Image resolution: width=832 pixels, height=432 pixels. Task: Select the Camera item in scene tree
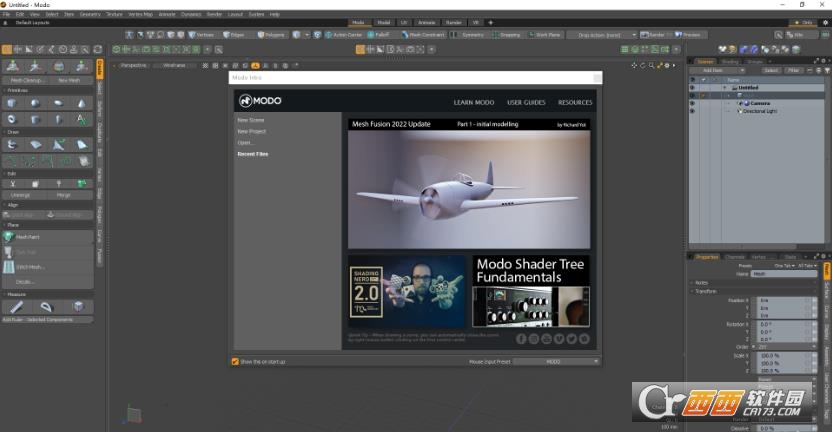coord(759,103)
